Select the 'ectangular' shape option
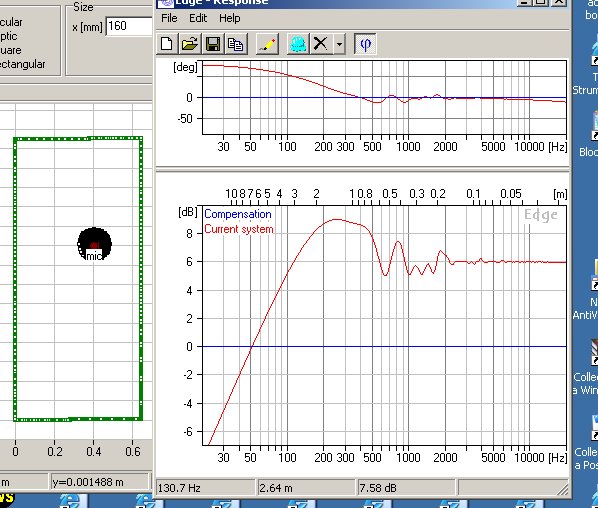Image resolution: width=598 pixels, height=508 pixels. (x=23, y=64)
